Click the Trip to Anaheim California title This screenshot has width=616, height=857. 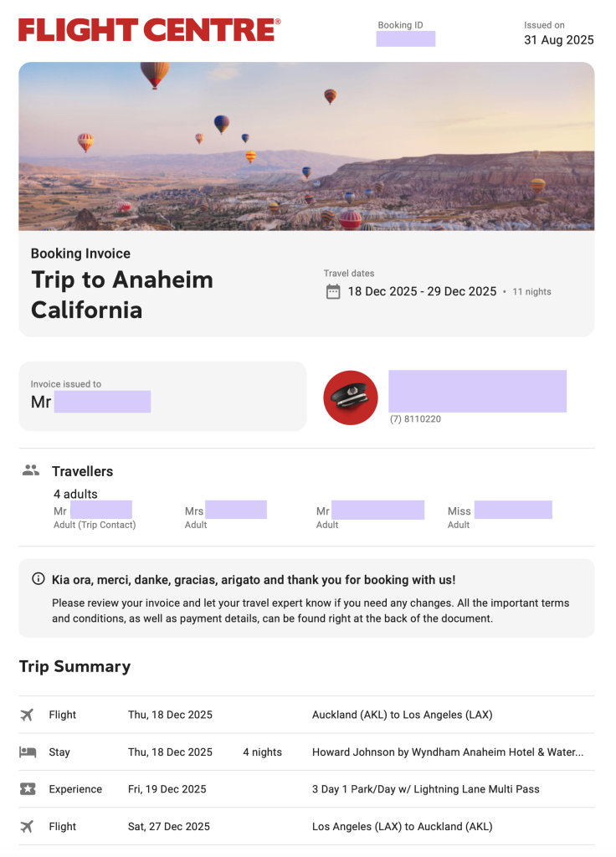122,295
